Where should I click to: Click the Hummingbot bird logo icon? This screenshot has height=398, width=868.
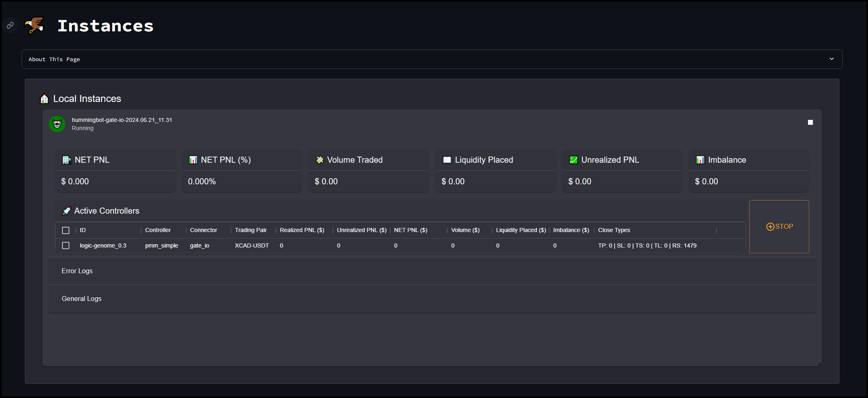(x=34, y=25)
